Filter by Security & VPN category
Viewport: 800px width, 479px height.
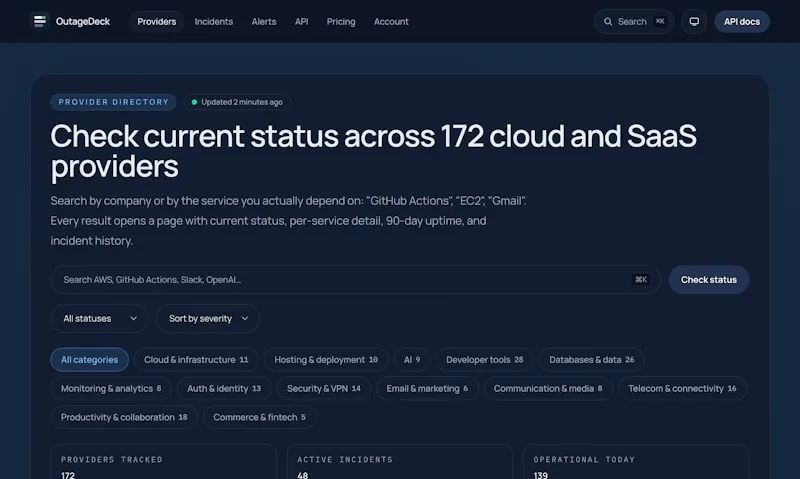[x=323, y=389]
